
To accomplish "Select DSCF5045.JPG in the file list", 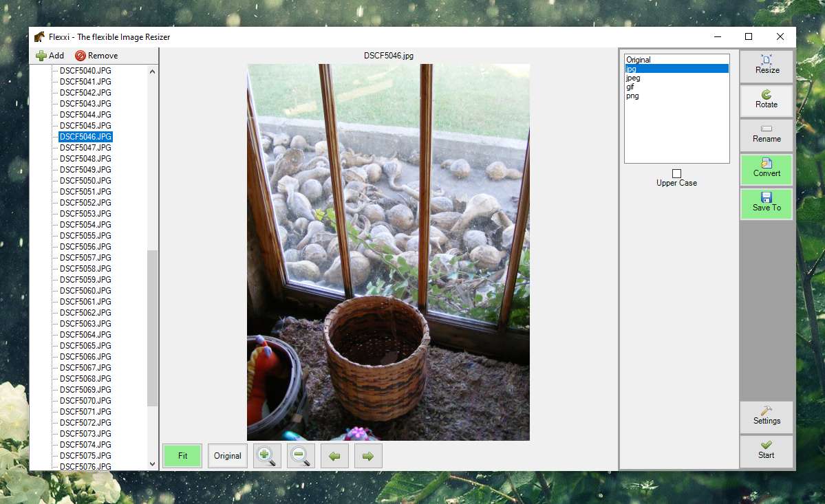I will (85, 126).
